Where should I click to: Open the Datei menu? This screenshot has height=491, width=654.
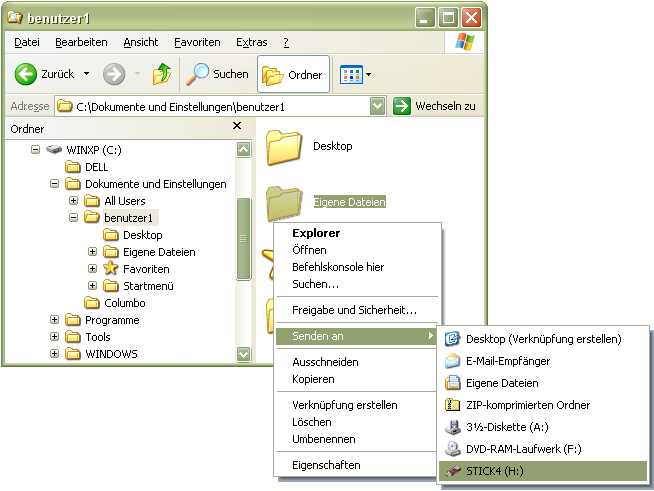(x=27, y=42)
